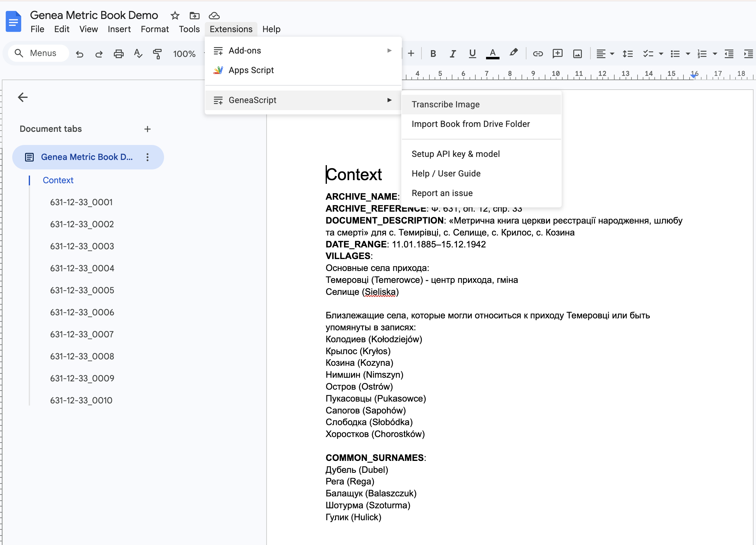Select the 631-12-33_0005 tab in sidebar
The height and width of the screenshot is (545, 756).
[x=82, y=290]
